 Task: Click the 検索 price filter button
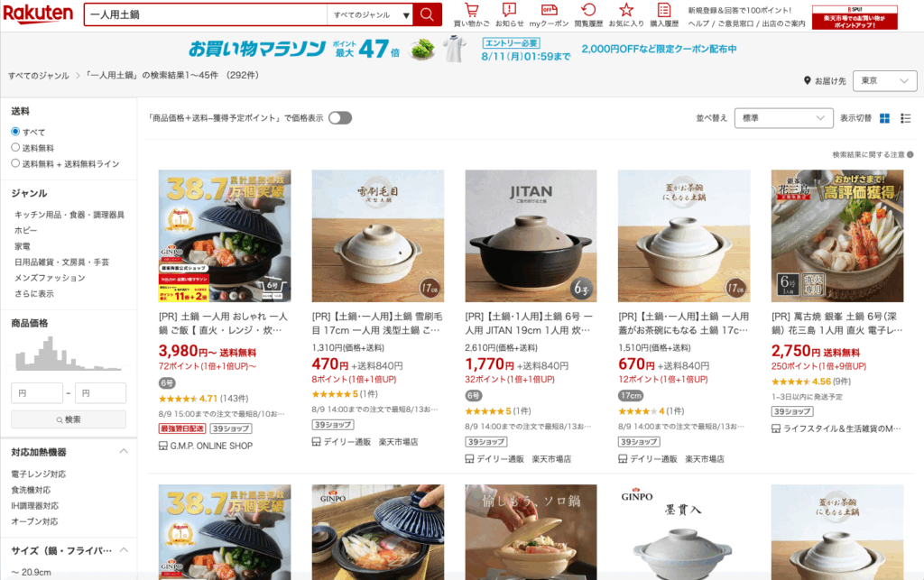point(69,419)
